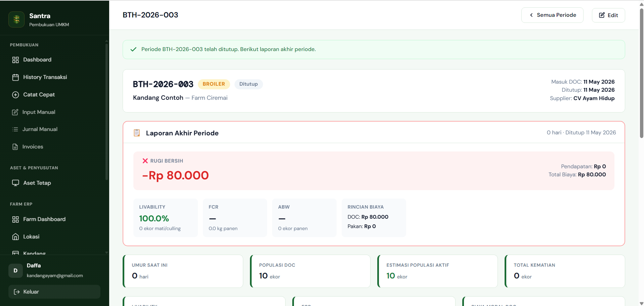
Task: Go back via Semua Periode button
Action: 552,15
